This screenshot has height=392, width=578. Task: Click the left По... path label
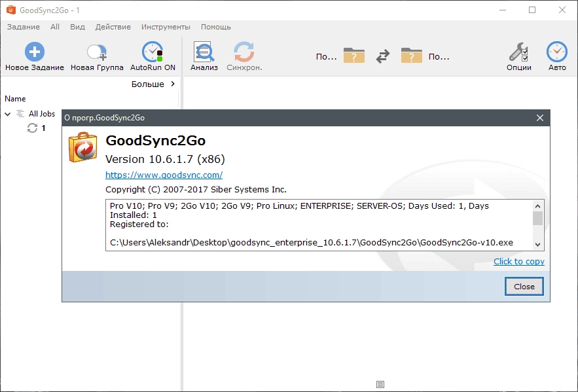point(327,57)
